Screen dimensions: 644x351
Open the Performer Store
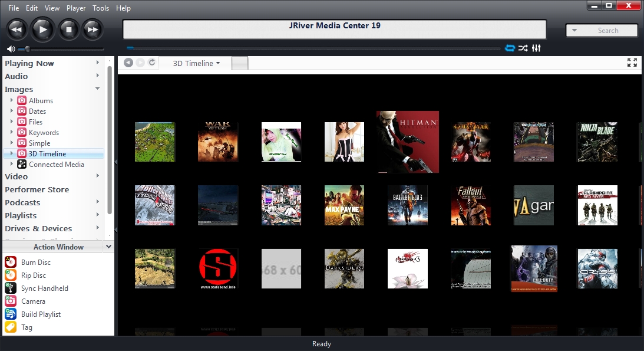[37, 189]
